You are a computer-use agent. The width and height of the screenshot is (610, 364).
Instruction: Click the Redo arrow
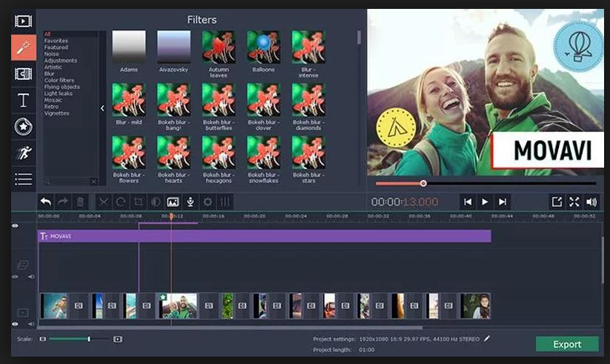click(63, 202)
